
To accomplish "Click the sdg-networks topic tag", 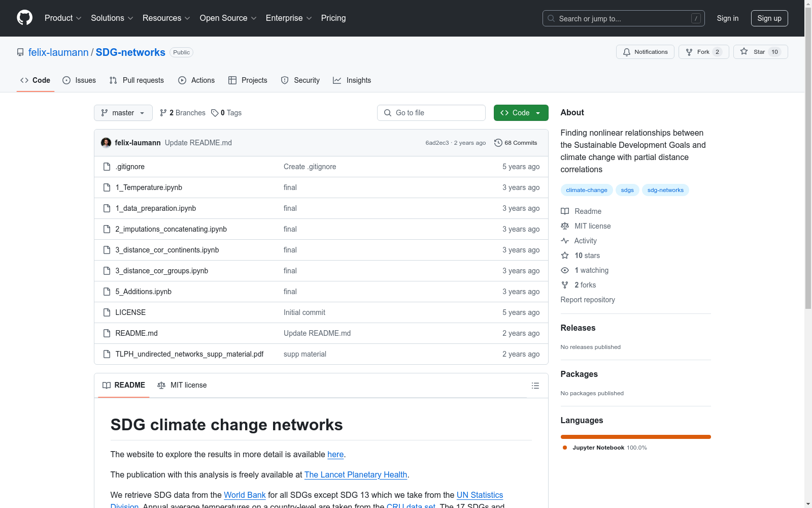I will coord(665,190).
